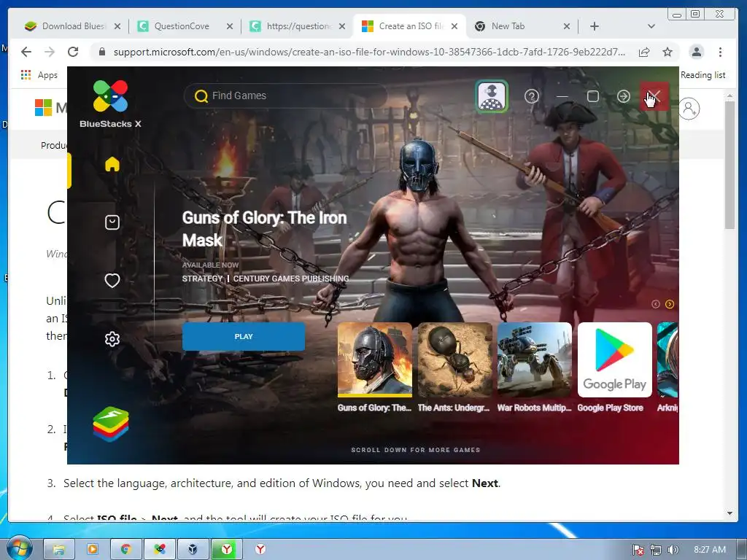Launch BlueStacks App Player stacked logo
The height and width of the screenshot is (560, 747).
click(x=111, y=424)
